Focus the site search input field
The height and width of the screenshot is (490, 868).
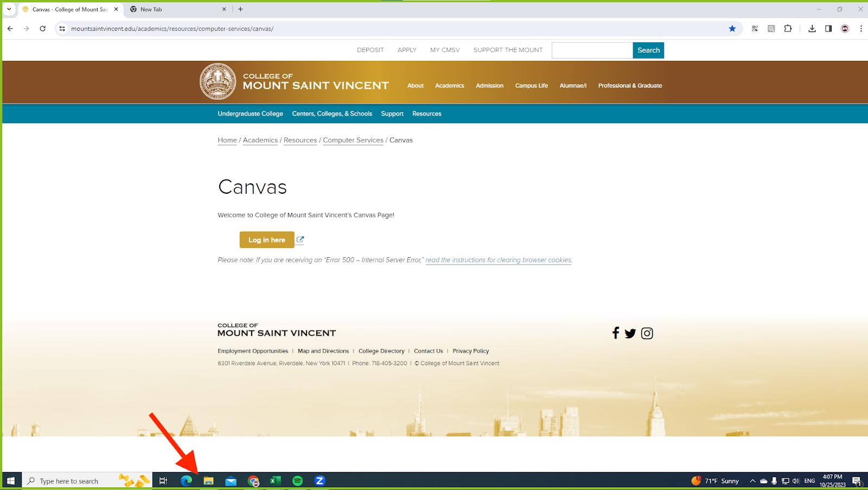592,50
